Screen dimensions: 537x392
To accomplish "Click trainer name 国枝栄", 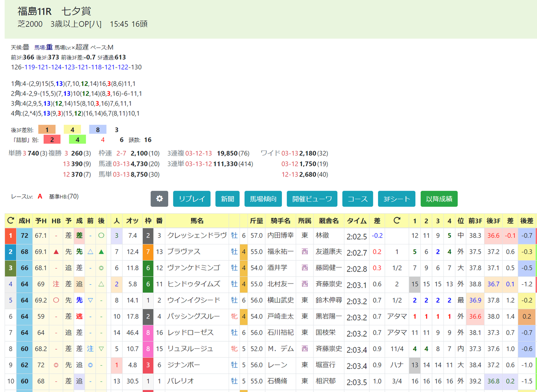I will pos(326,332).
